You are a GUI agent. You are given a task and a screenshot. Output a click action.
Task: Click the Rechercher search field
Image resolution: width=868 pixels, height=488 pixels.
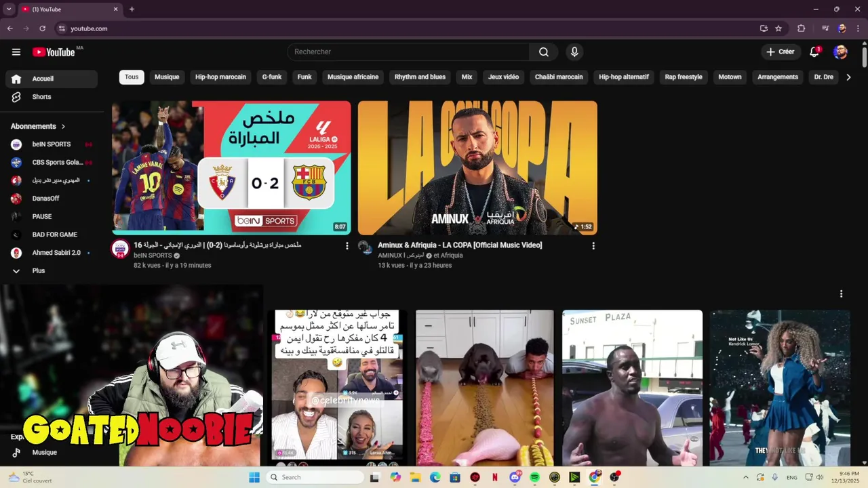(408, 52)
